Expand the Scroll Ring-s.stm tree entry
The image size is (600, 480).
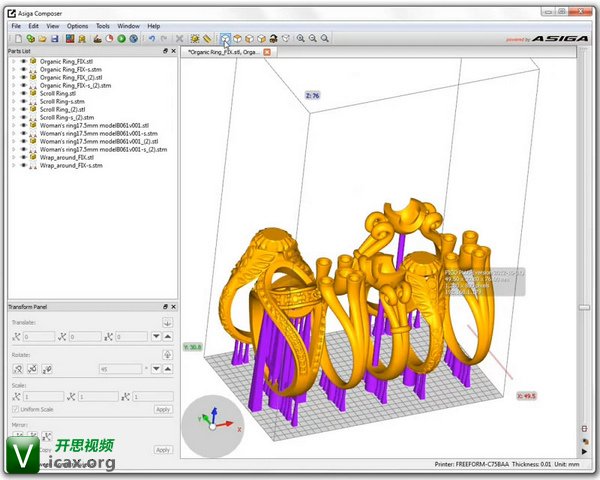tap(13, 101)
